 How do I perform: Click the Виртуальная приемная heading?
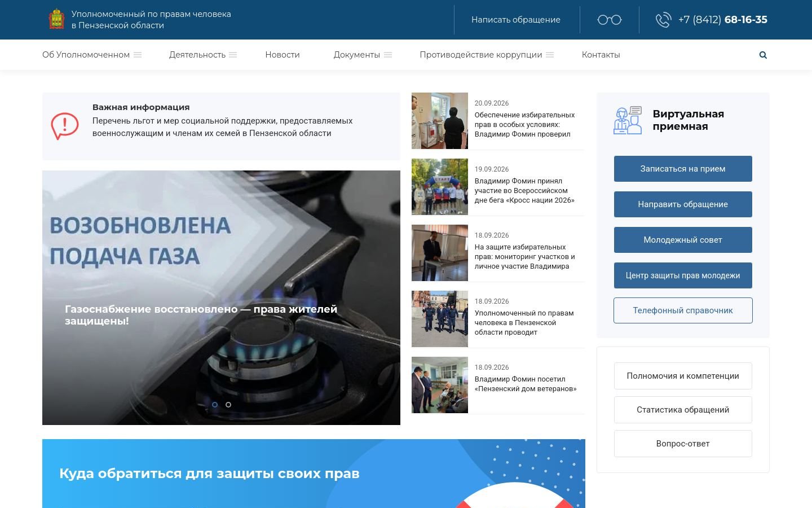pyautogui.click(x=689, y=120)
